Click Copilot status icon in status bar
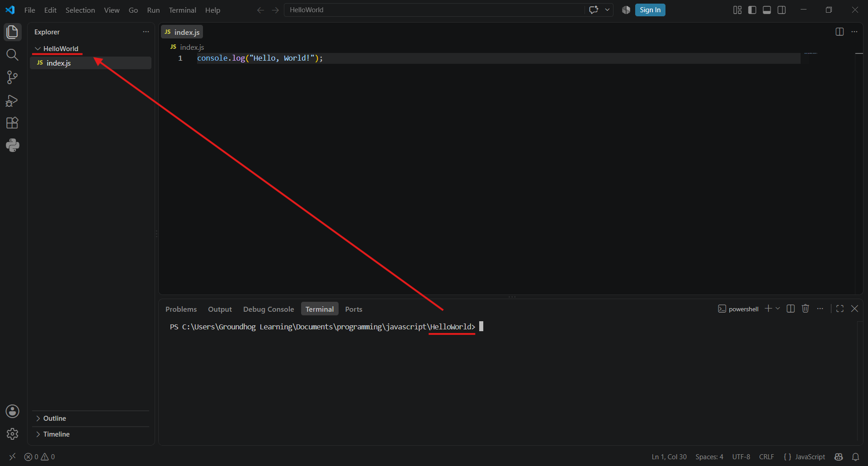The image size is (868, 466). click(839, 457)
